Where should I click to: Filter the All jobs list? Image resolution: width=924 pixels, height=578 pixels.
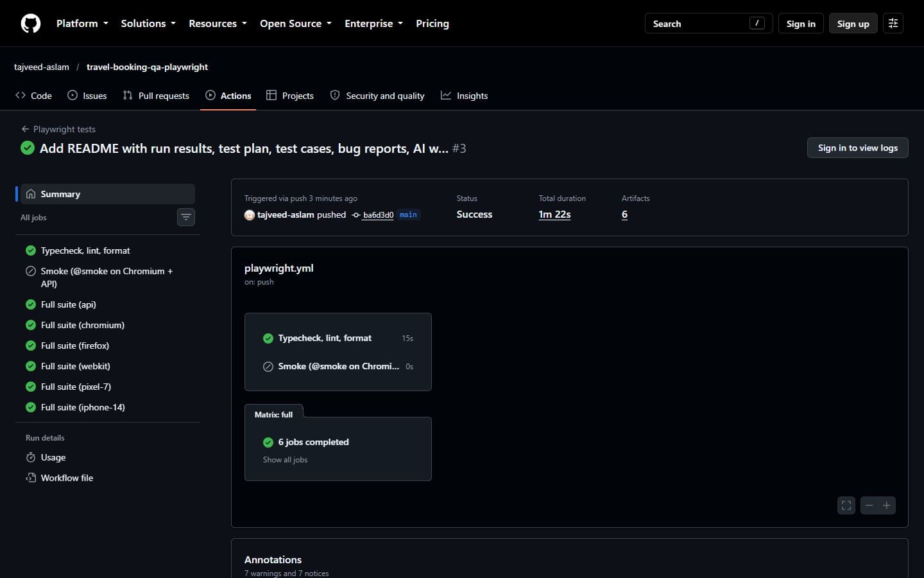(186, 217)
